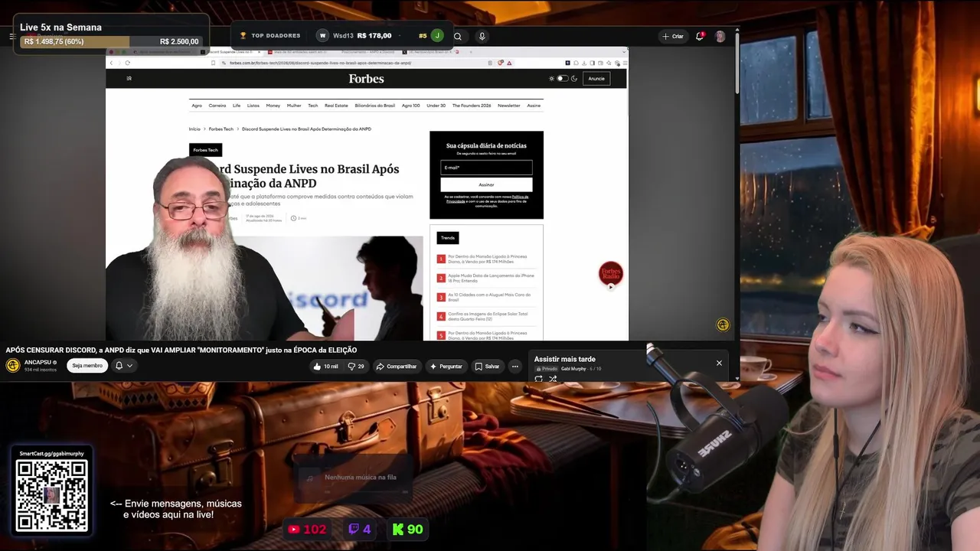This screenshot has height=551, width=980.
Task: Click the Forbes Tech breadcrumb link
Action: click(x=221, y=129)
